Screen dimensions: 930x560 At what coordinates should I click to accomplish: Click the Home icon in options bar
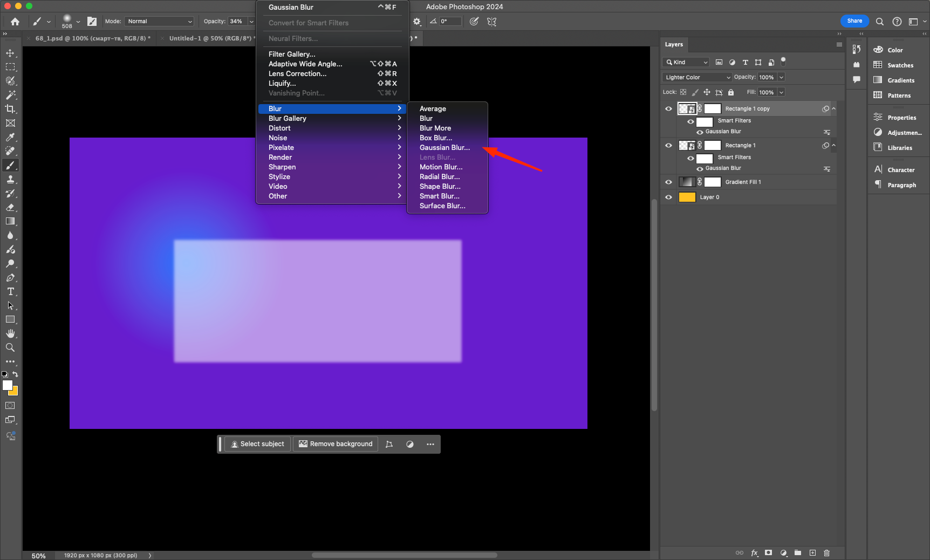[x=15, y=22]
